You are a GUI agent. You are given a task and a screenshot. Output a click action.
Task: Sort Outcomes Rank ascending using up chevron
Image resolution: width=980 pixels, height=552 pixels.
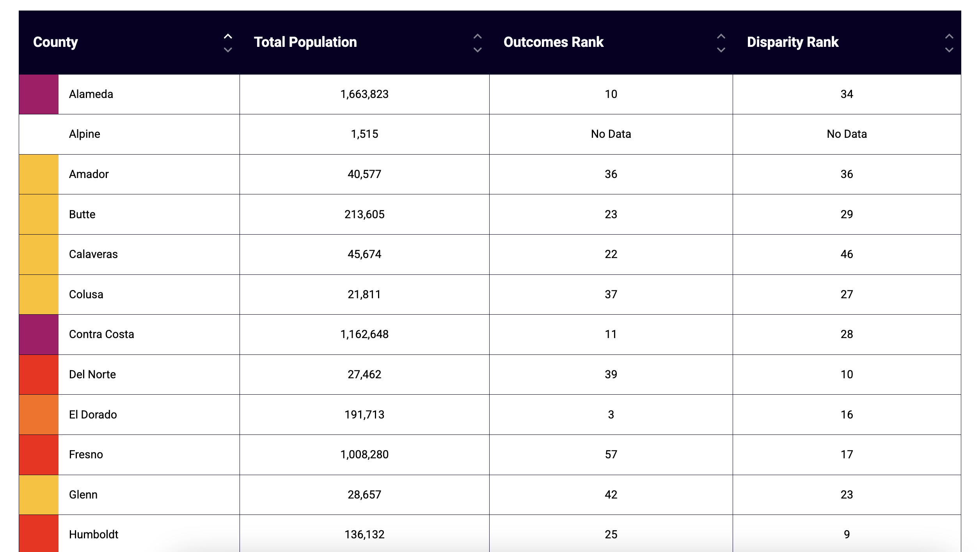(x=721, y=36)
